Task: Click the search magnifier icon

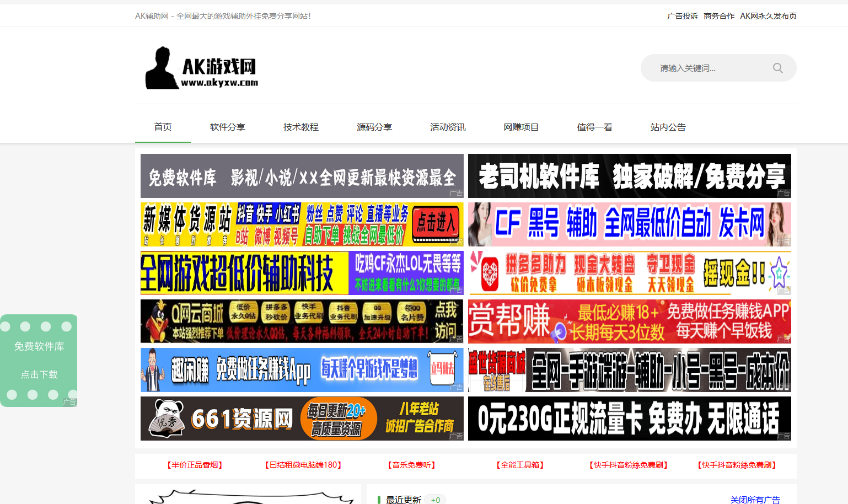Action: point(777,68)
